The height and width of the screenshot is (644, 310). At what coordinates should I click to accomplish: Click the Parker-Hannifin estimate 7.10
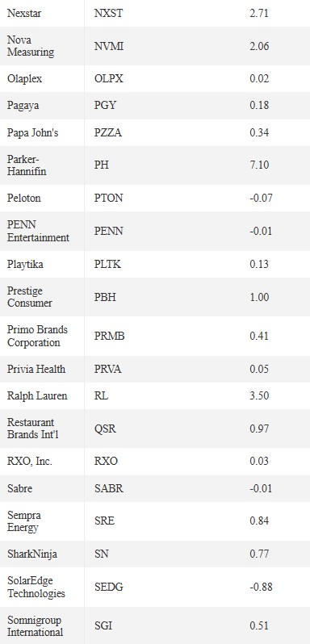[259, 165]
